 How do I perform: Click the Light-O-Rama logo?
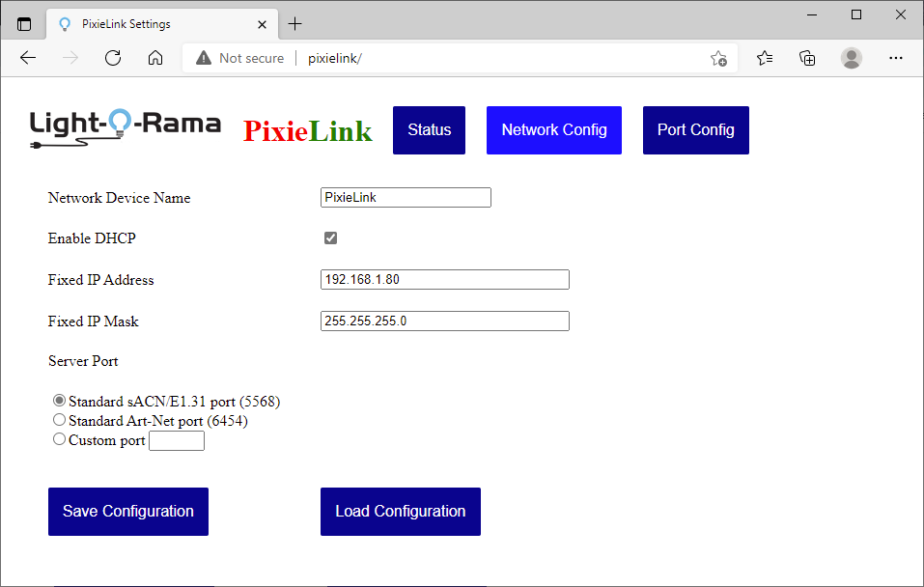tap(126, 127)
